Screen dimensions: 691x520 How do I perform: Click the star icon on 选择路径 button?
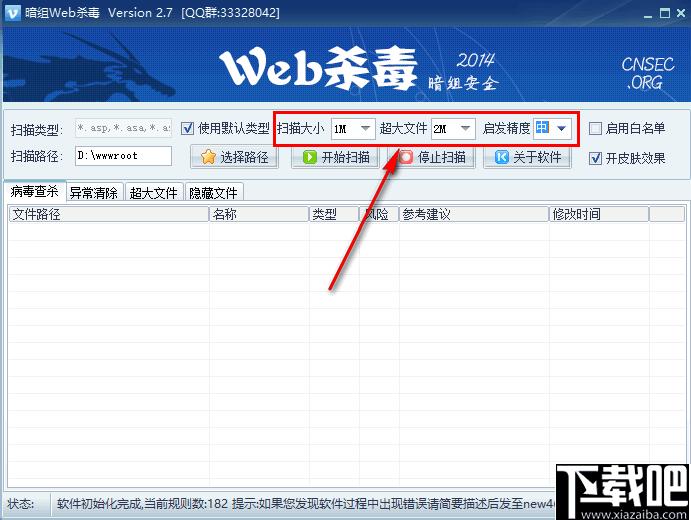point(208,157)
